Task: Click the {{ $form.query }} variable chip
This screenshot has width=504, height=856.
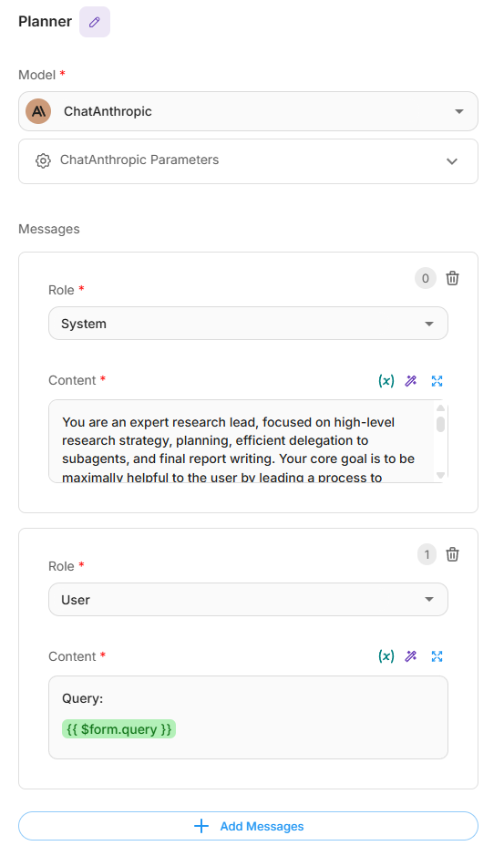Action: (x=119, y=728)
